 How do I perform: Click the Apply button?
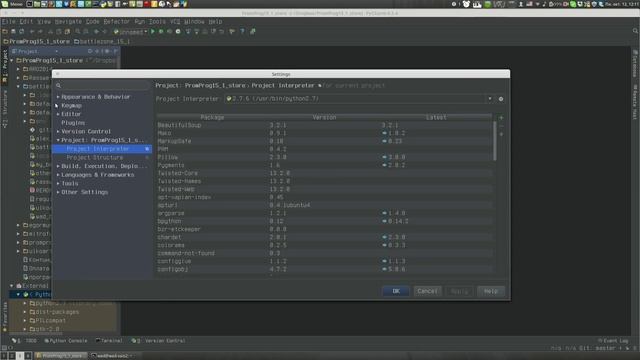pos(459,291)
